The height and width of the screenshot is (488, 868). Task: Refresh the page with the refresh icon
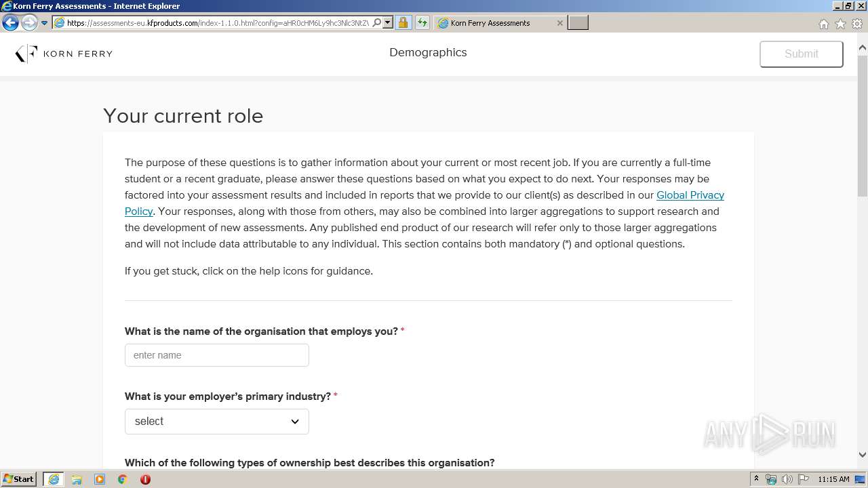click(422, 23)
